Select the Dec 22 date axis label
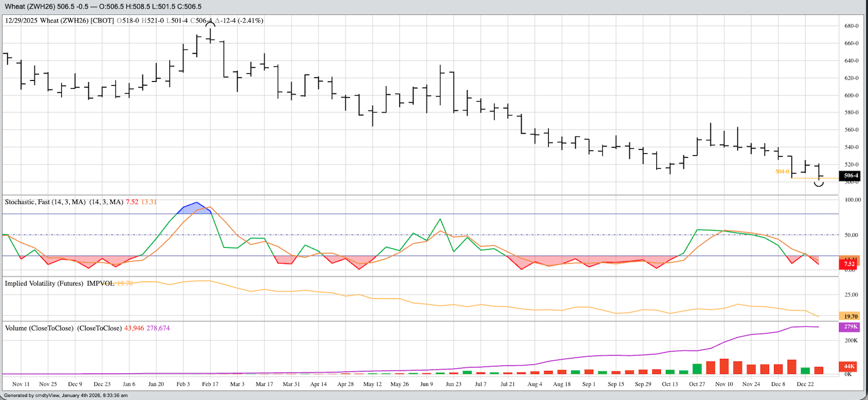This screenshot has height=400, width=868. point(805,384)
